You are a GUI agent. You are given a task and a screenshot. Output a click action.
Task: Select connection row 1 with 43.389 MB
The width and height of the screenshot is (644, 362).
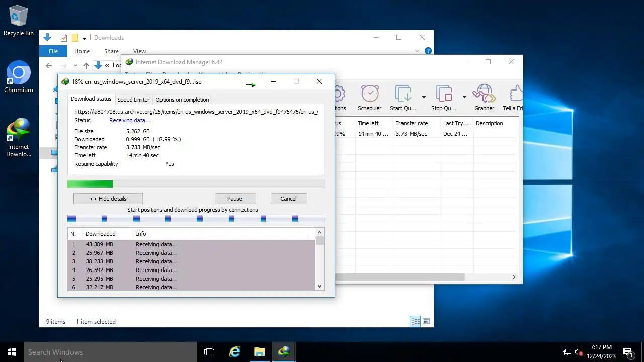click(x=191, y=244)
